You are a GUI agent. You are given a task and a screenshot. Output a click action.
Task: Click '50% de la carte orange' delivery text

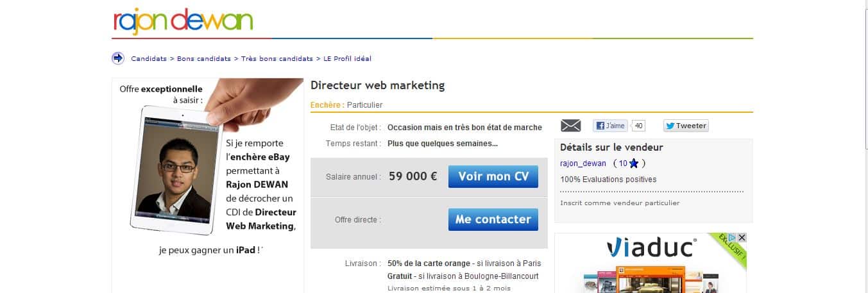430,264
